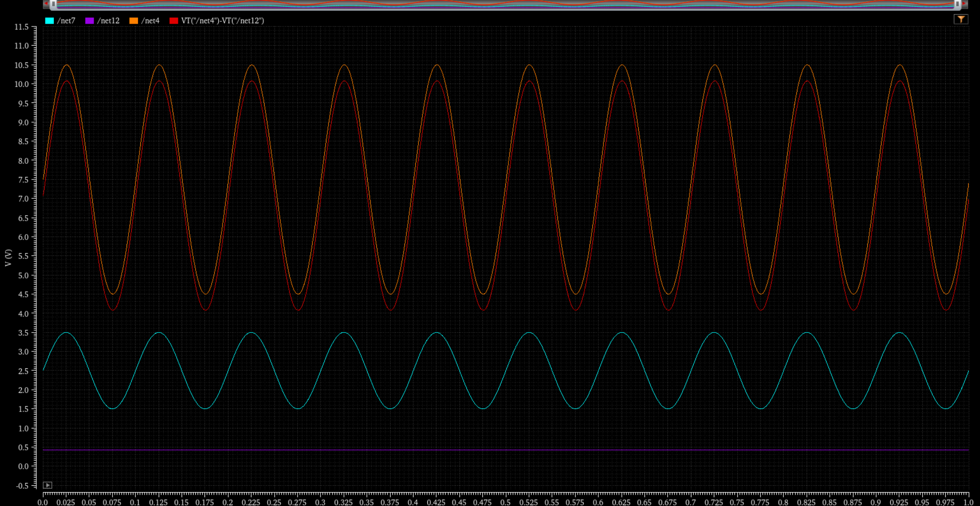The image size is (980, 506).
Task: Select the /net12 legend label
Action: pos(108,21)
